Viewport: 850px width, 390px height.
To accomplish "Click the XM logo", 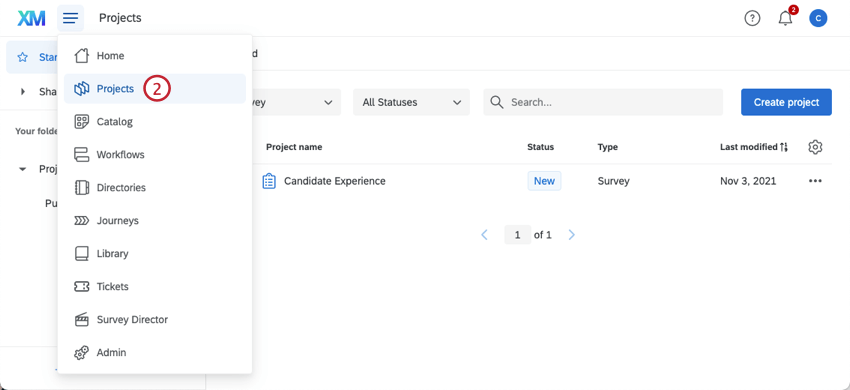I will (x=31, y=18).
